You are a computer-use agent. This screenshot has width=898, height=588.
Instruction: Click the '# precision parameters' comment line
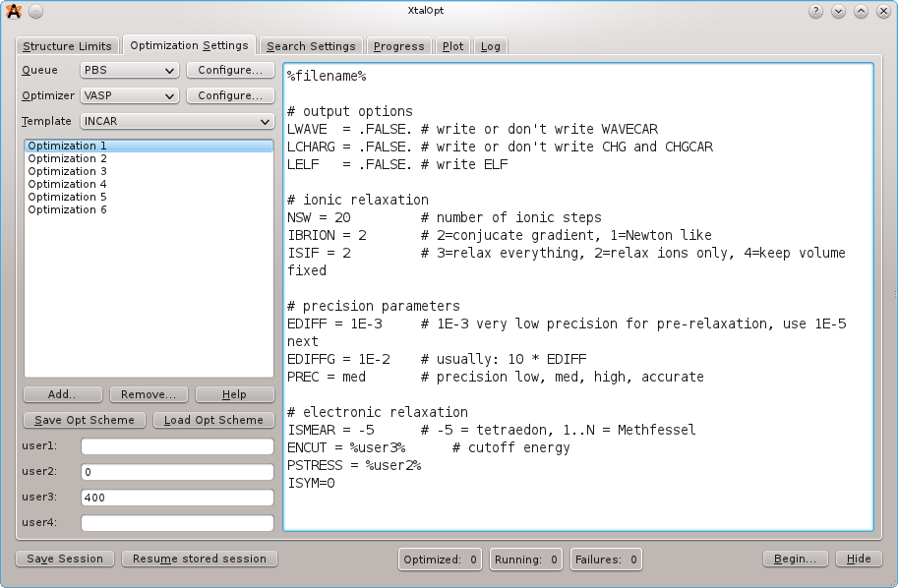374,307
